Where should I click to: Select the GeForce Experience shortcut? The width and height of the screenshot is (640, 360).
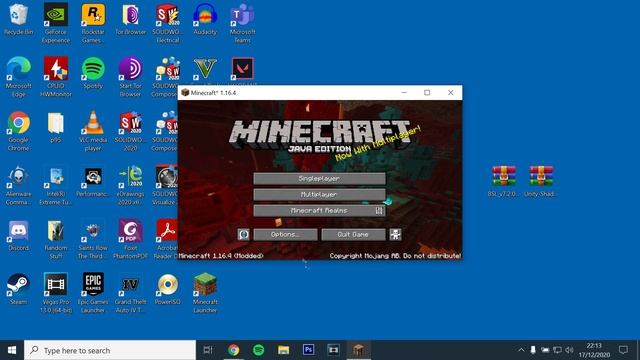[x=56, y=23]
